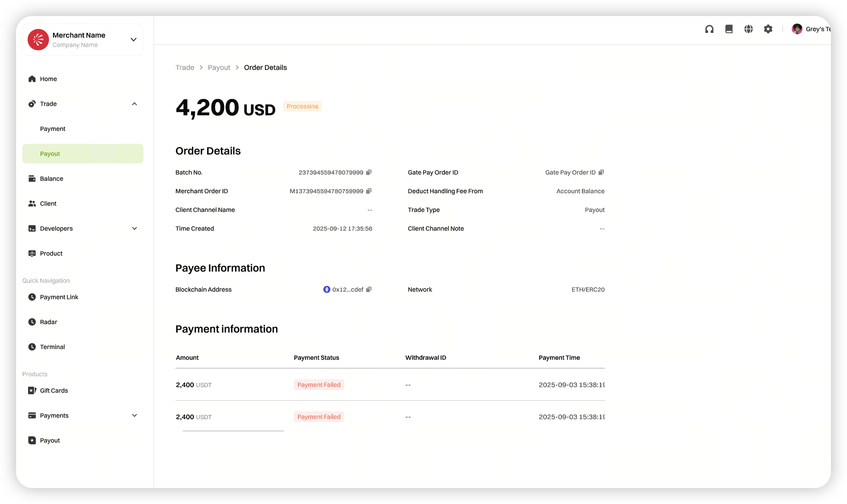Open the settings gear icon
The height and width of the screenshot is (504, 847).
click(x=768, y=29)
